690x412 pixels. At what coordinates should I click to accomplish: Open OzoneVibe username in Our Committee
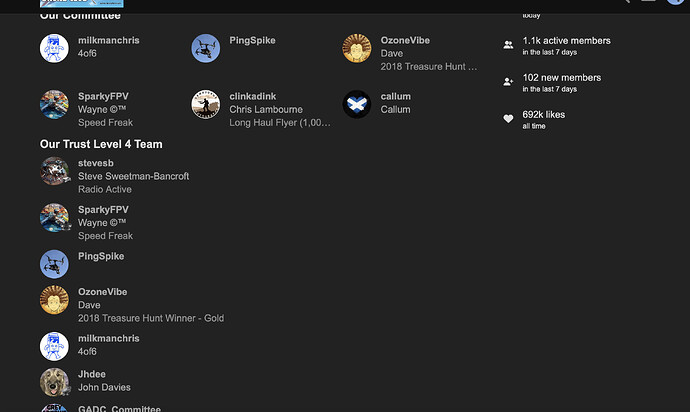point(405,40)
